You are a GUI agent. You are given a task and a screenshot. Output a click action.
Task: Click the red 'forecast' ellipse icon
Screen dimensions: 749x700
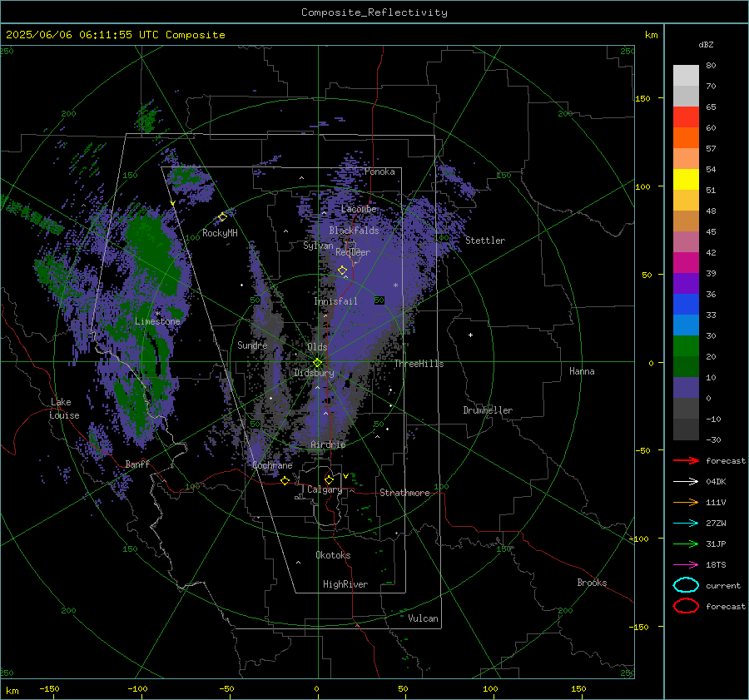[x=686, y=606]
